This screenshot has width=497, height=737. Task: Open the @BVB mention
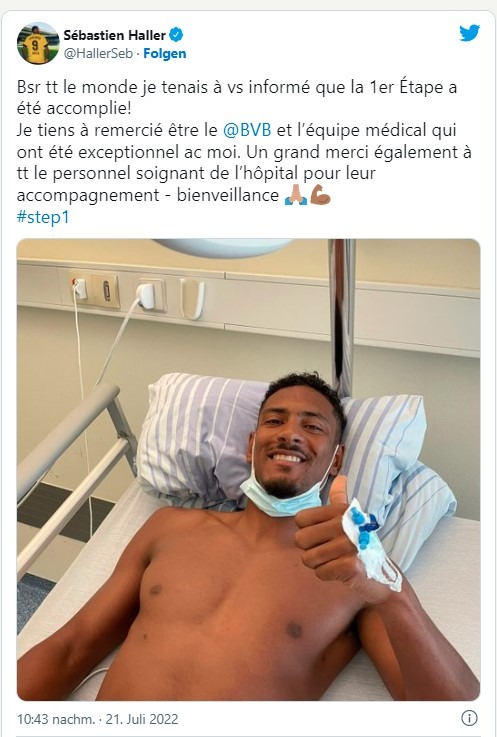[x=247, y=130]
